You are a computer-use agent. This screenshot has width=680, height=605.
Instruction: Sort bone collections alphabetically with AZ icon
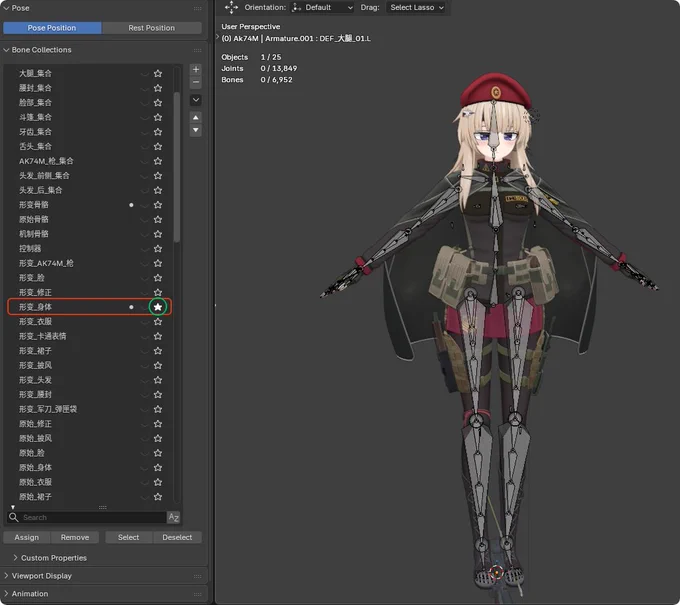tap(173, 517)
